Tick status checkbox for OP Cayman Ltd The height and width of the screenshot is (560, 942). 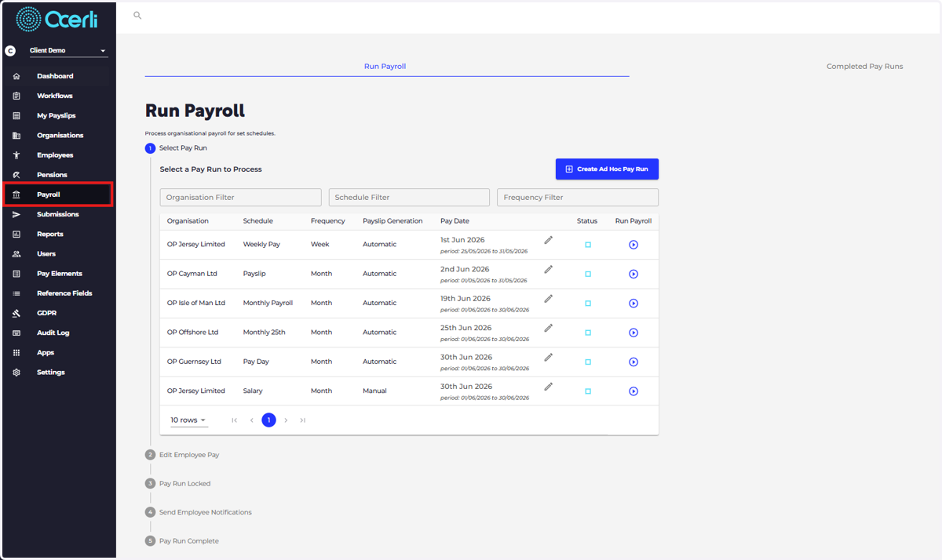point(588,274)
